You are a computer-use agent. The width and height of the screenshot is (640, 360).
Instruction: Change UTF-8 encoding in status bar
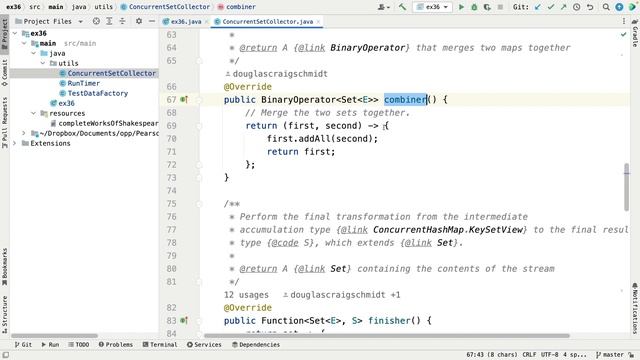tap(550, 355)
